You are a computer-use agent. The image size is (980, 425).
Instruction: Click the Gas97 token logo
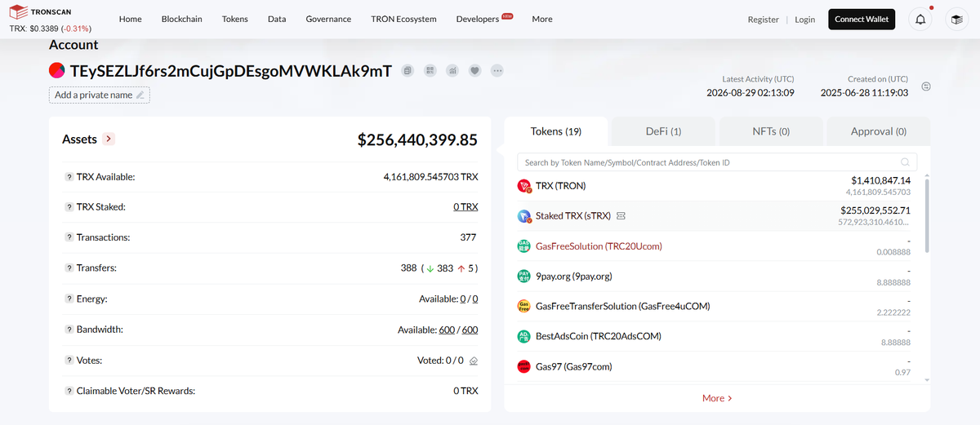click(524, 367)
